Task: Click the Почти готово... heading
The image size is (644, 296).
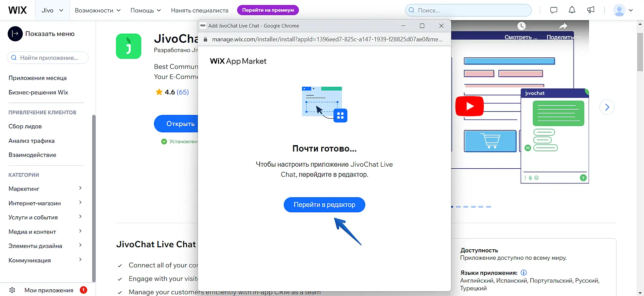Action: tap(324, 149)
